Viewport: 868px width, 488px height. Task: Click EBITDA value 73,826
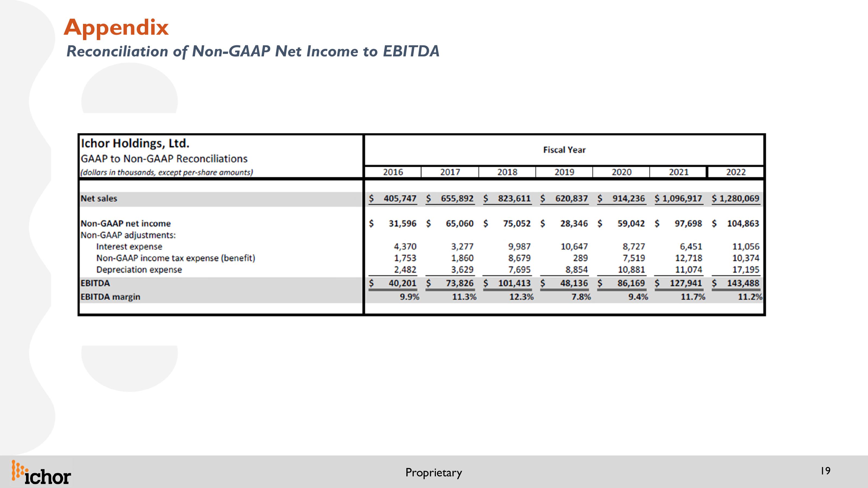(x=459, y=283)
